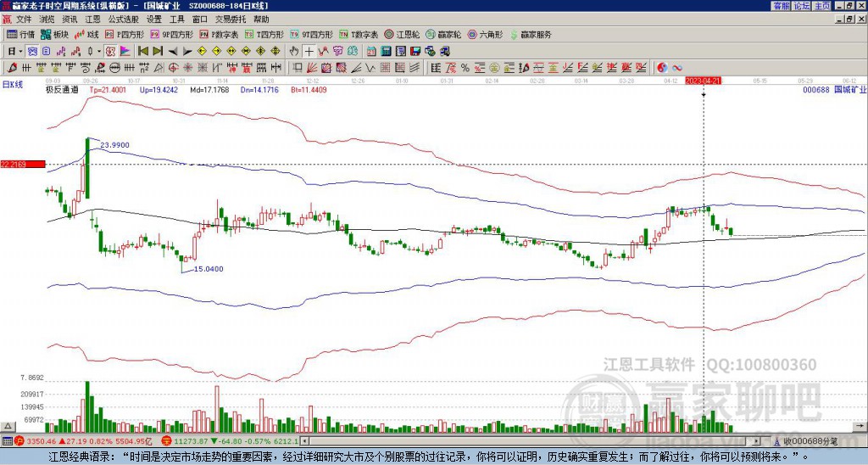Screen dimensions: 868x465
Task: Open the 六角形 tool
Action: point(485,35)
